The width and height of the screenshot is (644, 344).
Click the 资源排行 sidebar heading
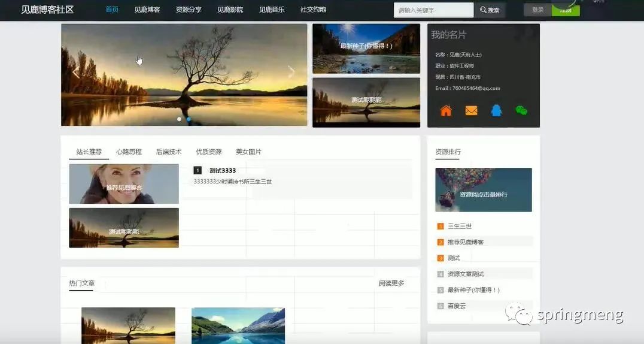pyautogui.click(x=448, y=152)
